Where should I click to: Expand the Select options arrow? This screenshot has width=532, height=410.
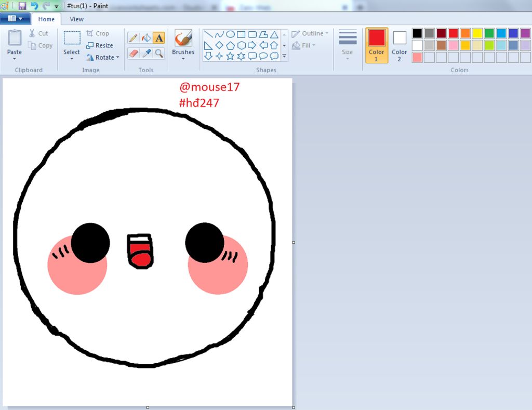pos(72,59)
